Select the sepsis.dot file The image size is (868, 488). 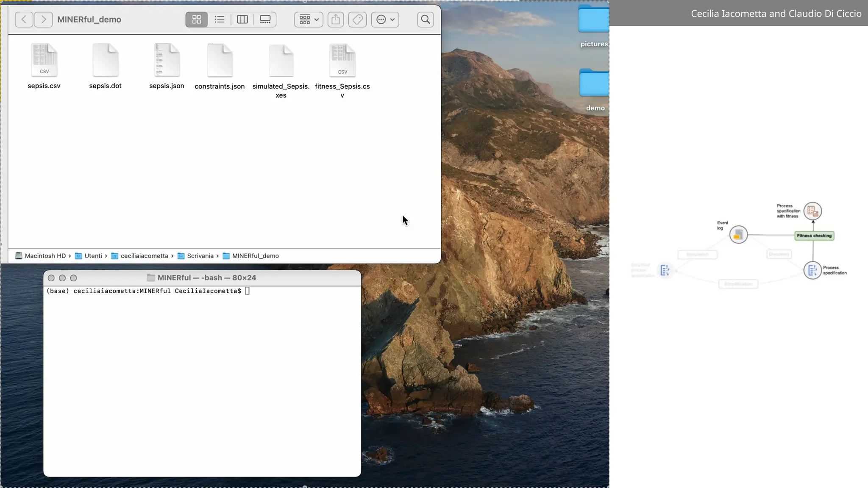pos(106,60)
